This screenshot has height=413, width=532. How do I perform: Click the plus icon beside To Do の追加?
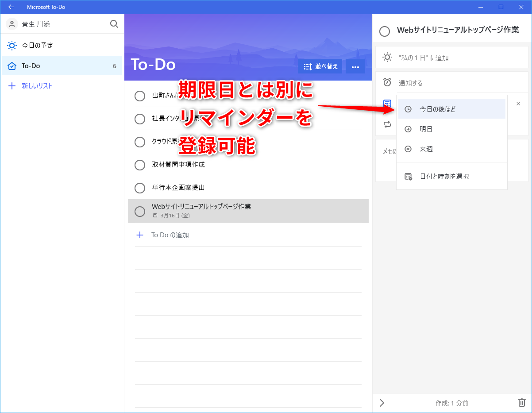[140, 235]
